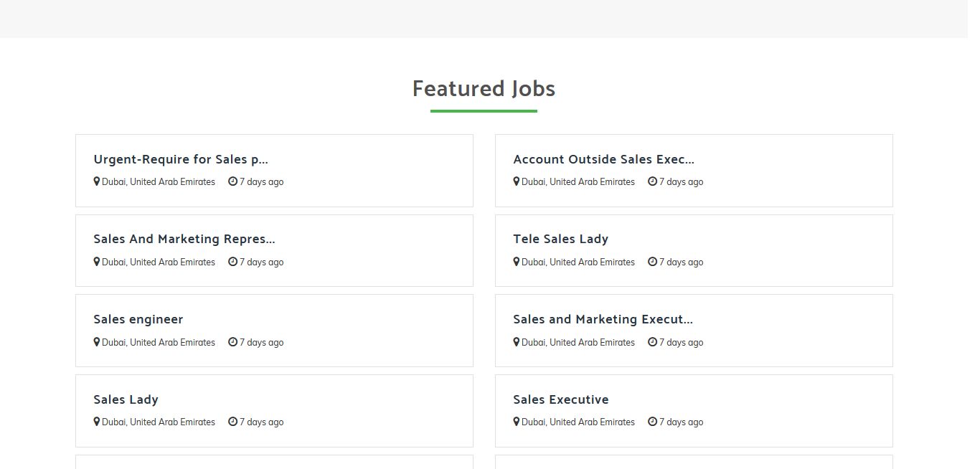The width and height of the screenshot is (980, 469).
Task: Click Dubai location text under Tele Sales Lady
Action: tap(578, 262)
